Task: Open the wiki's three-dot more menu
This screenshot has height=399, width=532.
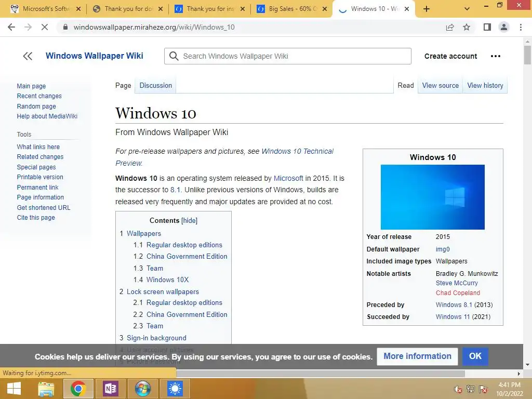Action: 495,56
